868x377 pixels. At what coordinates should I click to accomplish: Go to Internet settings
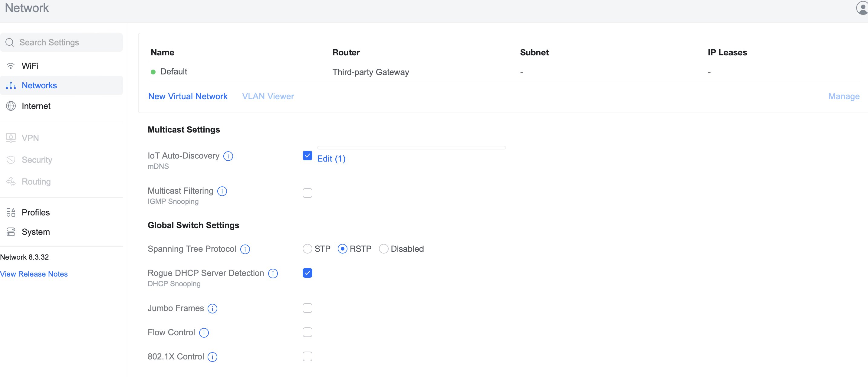point(61,106)
